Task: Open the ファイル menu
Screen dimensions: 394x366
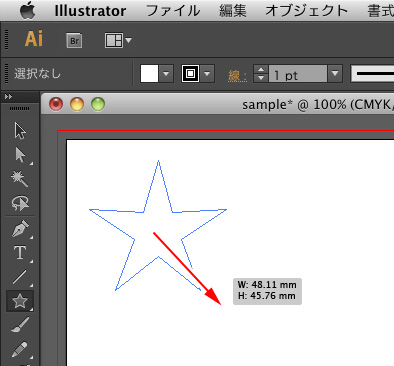Action: click(173, 11)
